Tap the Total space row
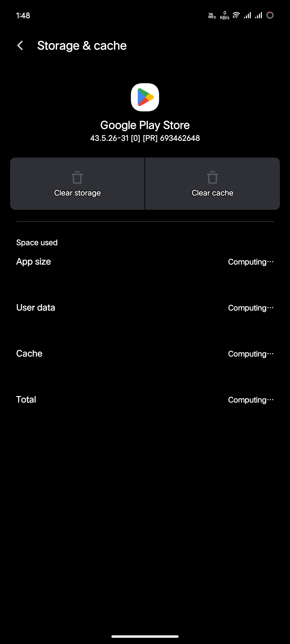Viewport: 290px width, 644px height. (x=145, y=400)
